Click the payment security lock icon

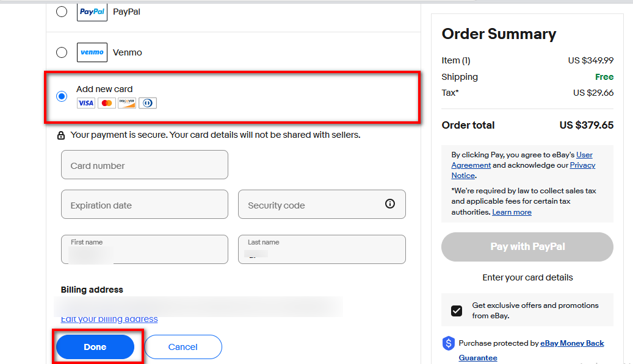(61, 134)
